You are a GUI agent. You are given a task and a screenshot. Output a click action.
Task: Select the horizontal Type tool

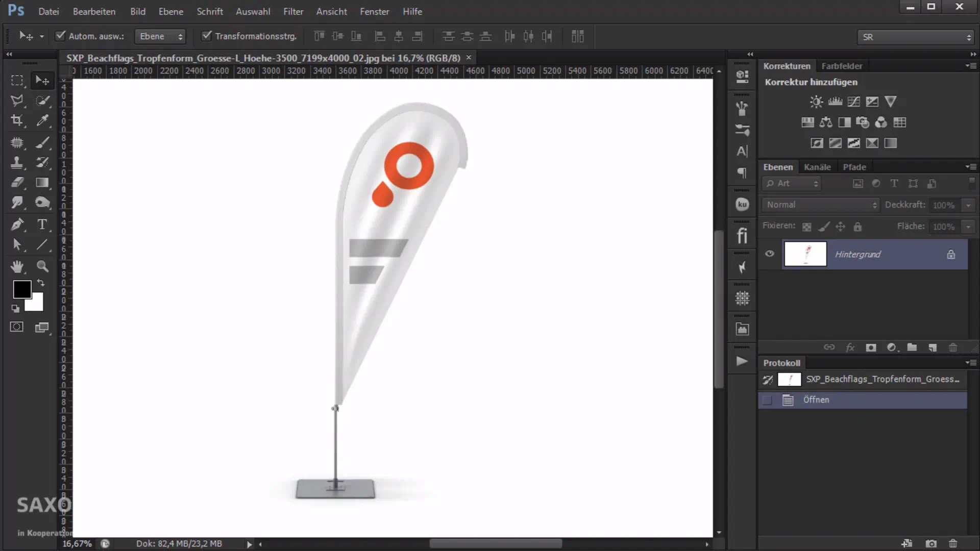pos(43,224)
